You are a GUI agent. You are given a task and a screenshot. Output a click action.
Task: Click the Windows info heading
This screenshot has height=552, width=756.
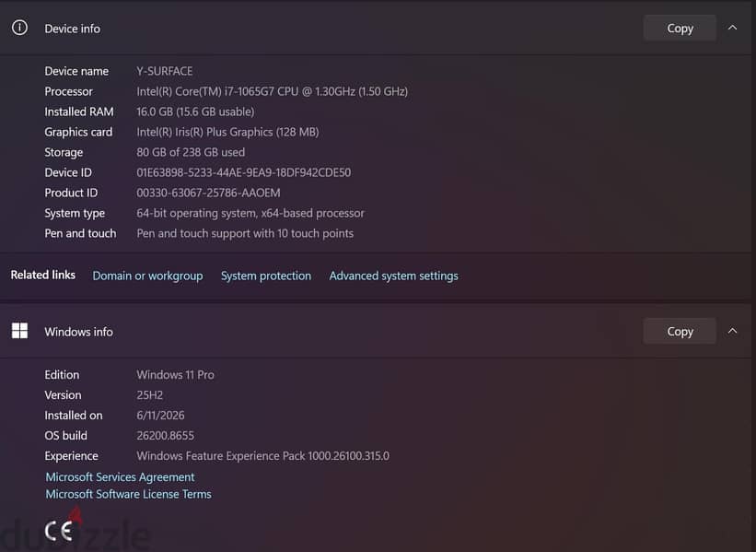(78, 332)
